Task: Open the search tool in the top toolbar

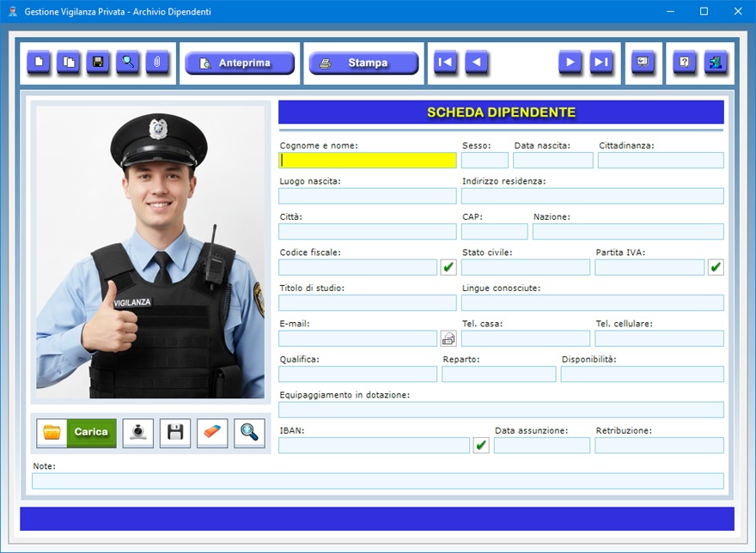Action: click(128, 63)
